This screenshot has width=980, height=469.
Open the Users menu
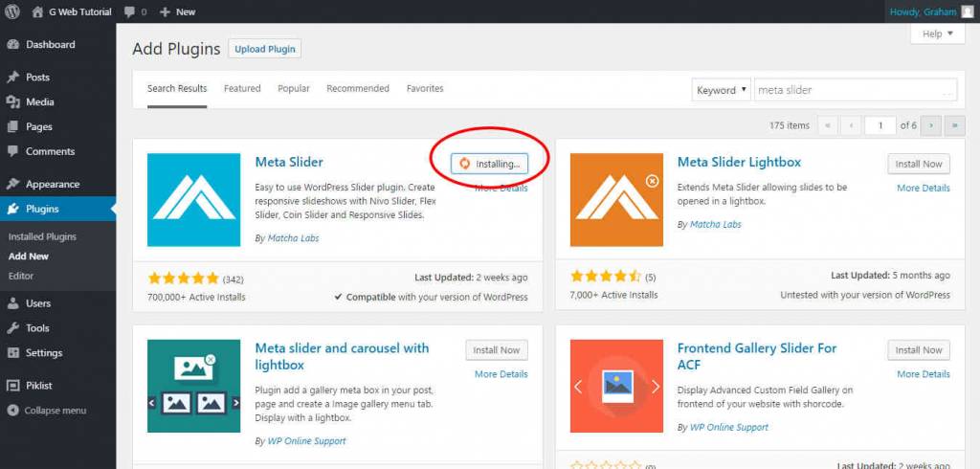pyautogui.click(x=38, y=303)
